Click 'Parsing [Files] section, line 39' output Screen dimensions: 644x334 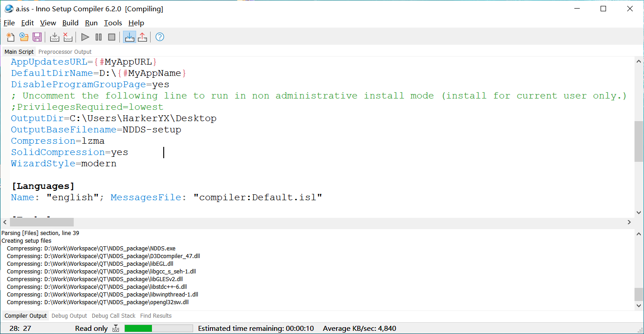tap(40, 233)
